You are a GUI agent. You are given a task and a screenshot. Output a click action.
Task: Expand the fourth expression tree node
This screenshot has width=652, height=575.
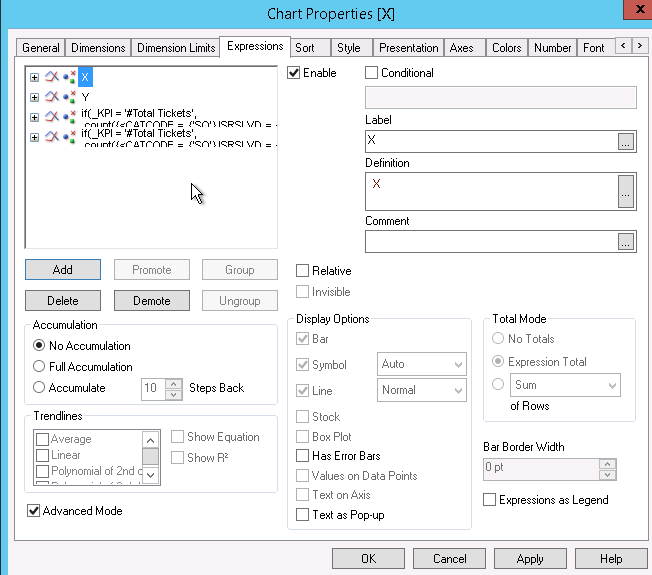tap(35, 137)
